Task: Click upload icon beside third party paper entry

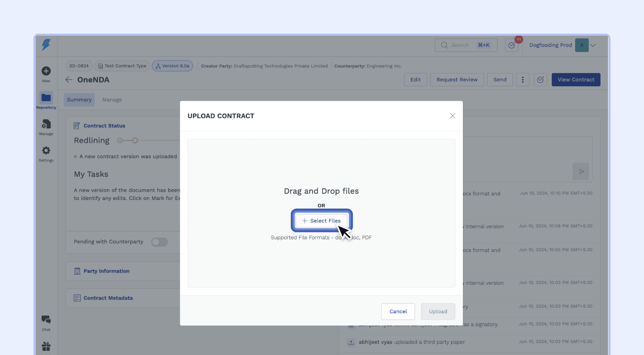Action: [x=351, y=342]
